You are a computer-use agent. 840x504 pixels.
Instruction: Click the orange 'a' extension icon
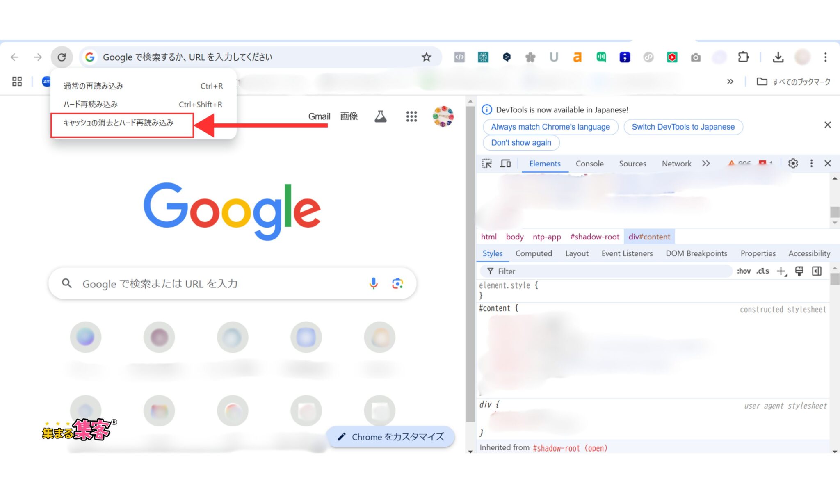(577, 57)
